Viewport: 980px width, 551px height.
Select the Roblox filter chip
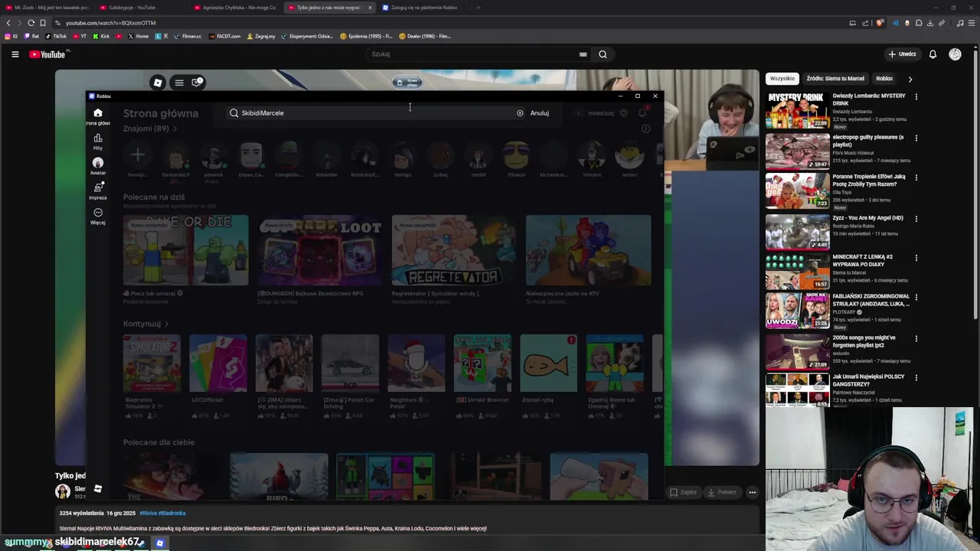[x=884, y=79]
